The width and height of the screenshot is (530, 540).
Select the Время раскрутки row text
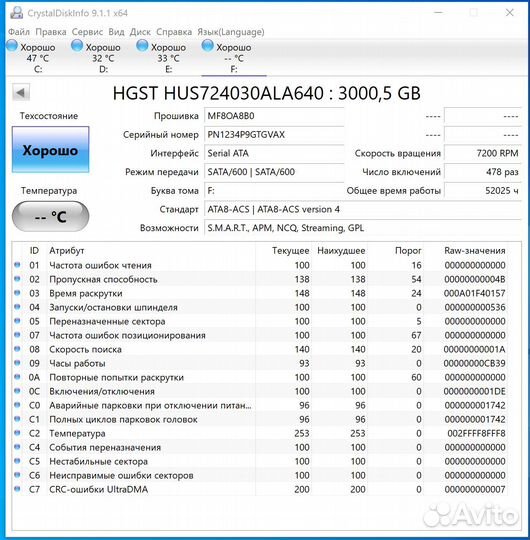coord(86,293)
